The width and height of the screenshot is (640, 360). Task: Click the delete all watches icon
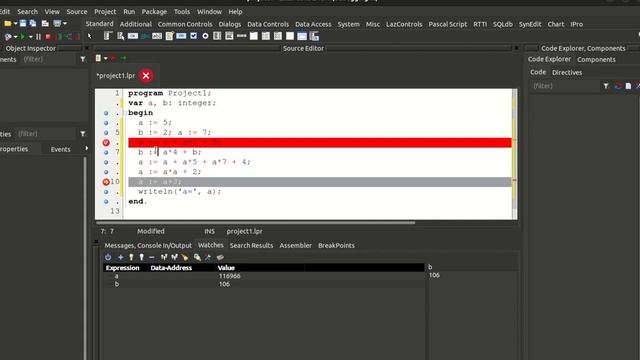(x=185, y=257)
